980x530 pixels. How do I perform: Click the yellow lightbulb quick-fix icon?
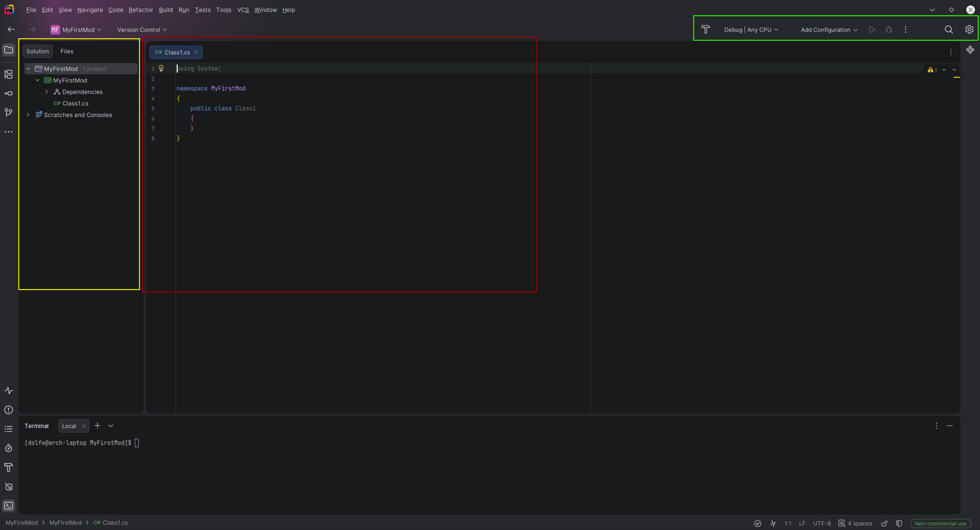[x=161, y=68]
